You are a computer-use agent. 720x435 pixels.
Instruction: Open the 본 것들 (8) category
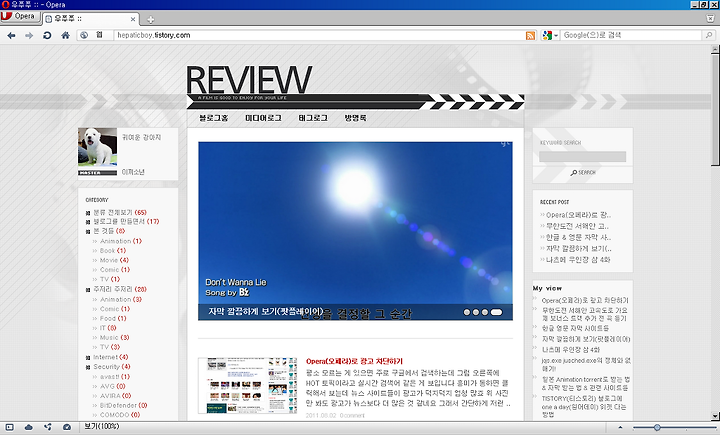click(109, 231)
